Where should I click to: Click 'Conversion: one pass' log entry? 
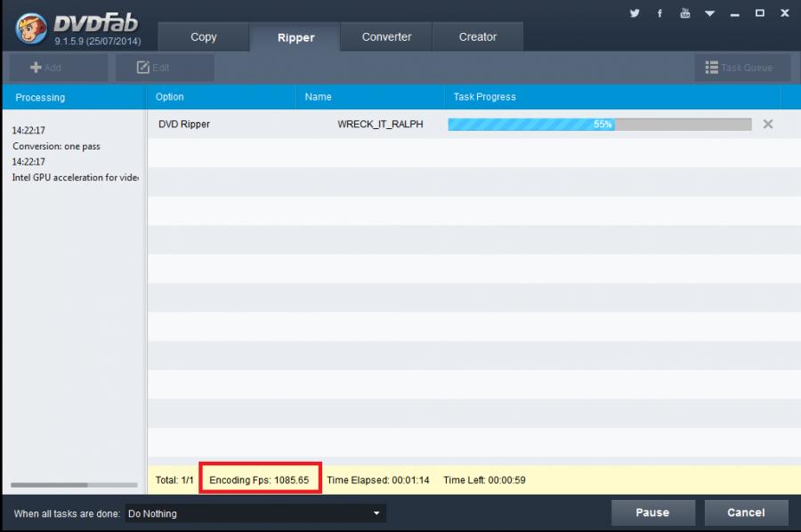[x=56, y=146]
